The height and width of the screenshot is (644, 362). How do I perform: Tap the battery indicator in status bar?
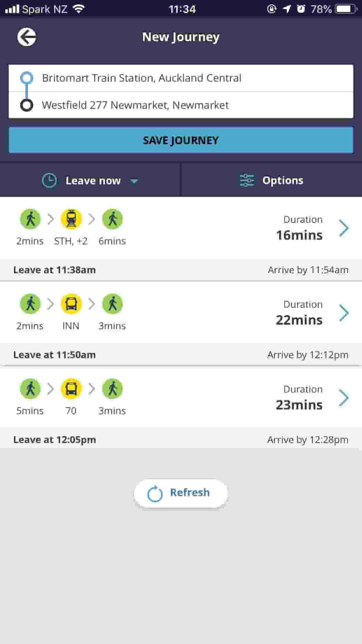point(346,9)
